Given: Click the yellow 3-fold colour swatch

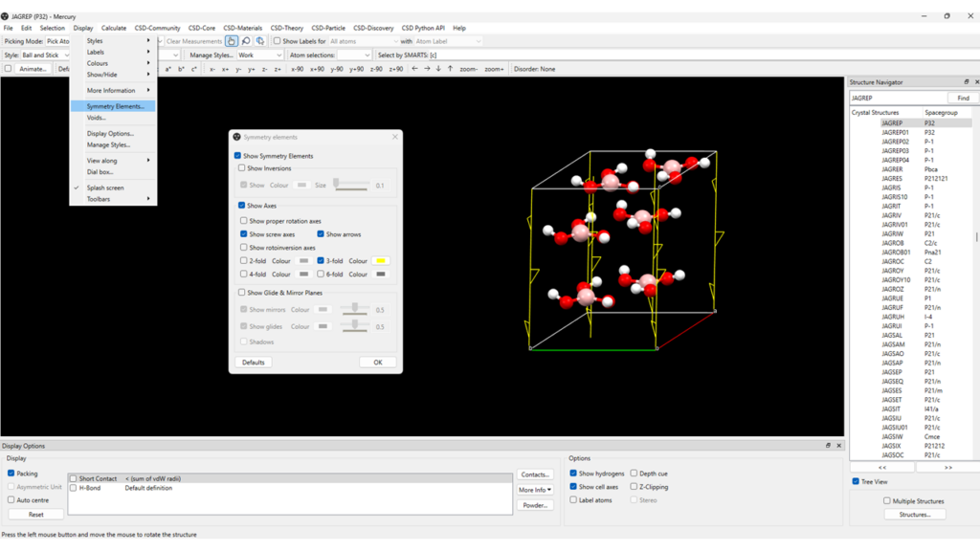Looking at the screenshot, I should pos(380,261).
